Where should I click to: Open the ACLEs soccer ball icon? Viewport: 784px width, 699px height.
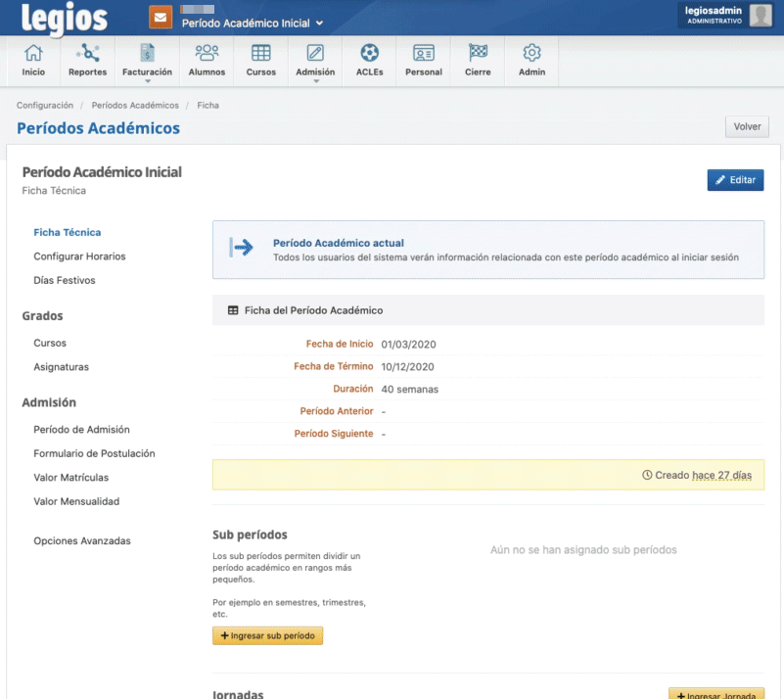pos(369,54)
